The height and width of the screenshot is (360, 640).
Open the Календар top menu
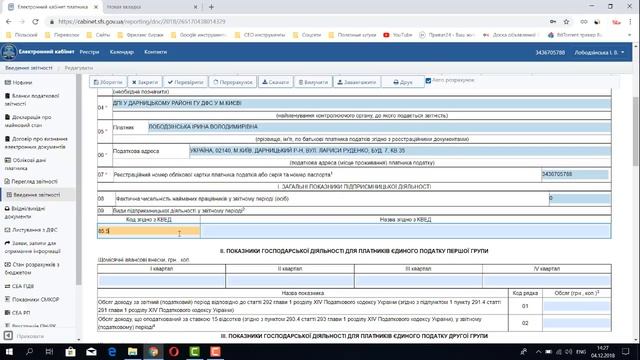click(122, 52)
